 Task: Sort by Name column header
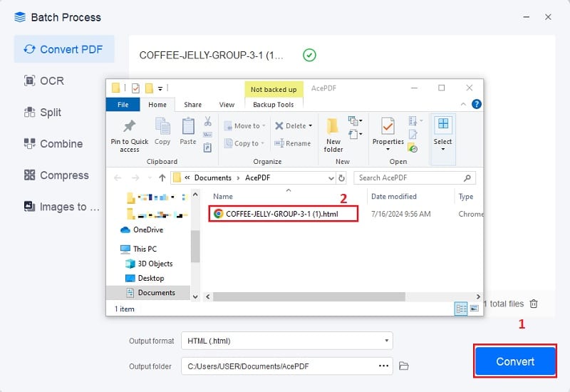pos(223,197)
